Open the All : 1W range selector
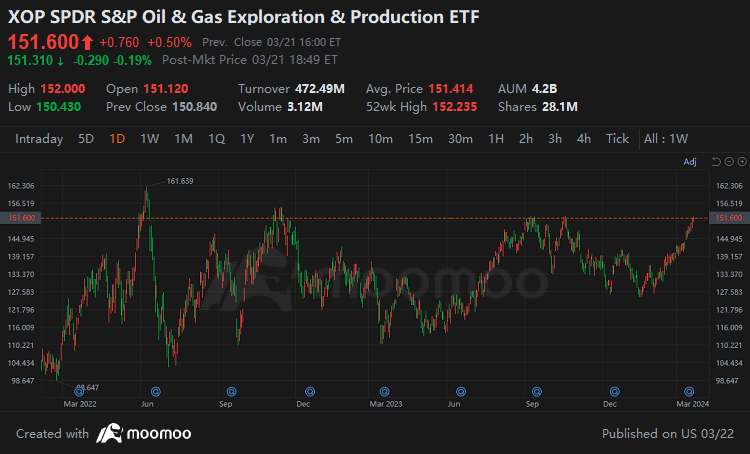This screenshot has width=750, height=454. pyautogui.click(x=666, y=139)
